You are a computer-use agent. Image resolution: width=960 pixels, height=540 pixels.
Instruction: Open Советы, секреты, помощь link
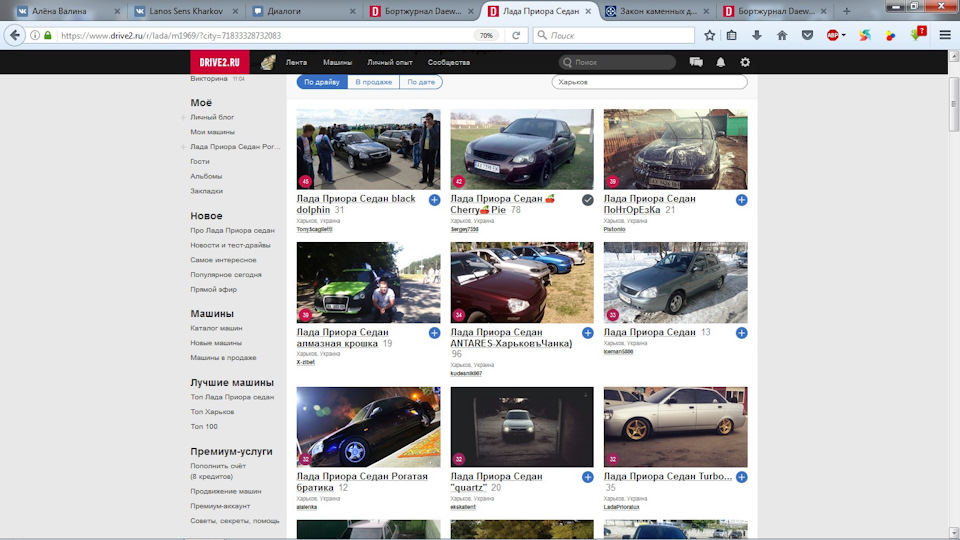click(234, 521)
